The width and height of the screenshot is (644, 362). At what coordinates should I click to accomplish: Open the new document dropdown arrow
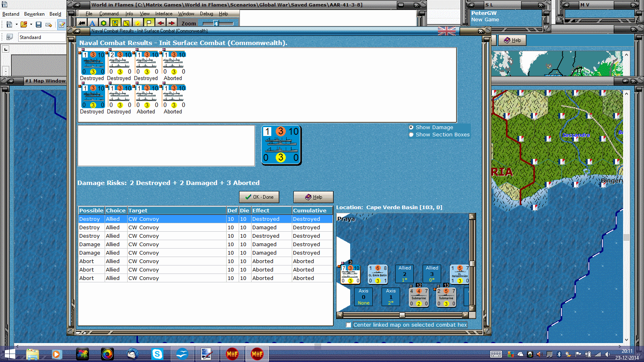[17, 25]
